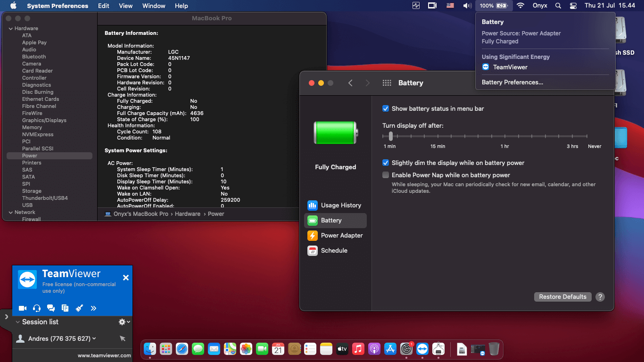Uncheck Slightly dim the display option
Image resolution: width=644 pixels, height=362 pixels.
(386, 163)
